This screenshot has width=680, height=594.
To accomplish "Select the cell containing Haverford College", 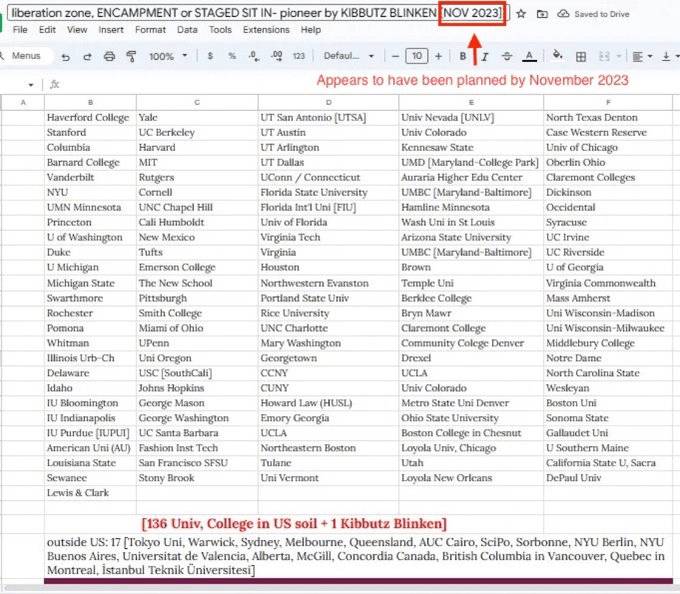I will pyautogui.click(x=88, y=117).
